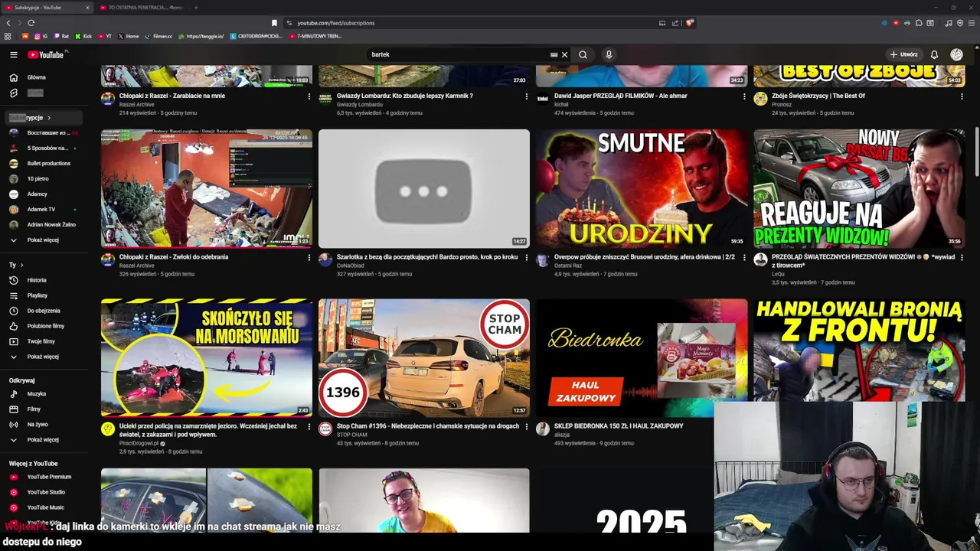This screenshot has height=551, width=980.
Task: Focus the search field containing bartek
Action: point(459,54)
